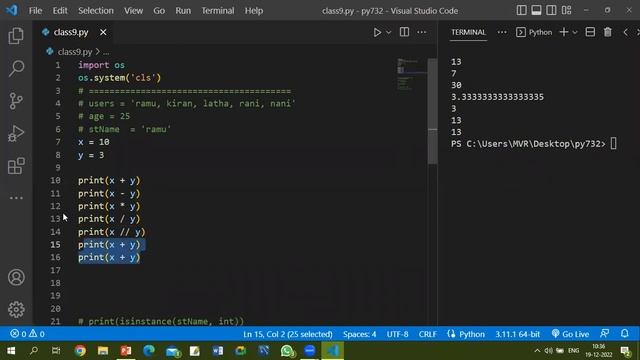Expand the new terminal launch profile dropdown

pyautogui.click(x=575, y=32)
